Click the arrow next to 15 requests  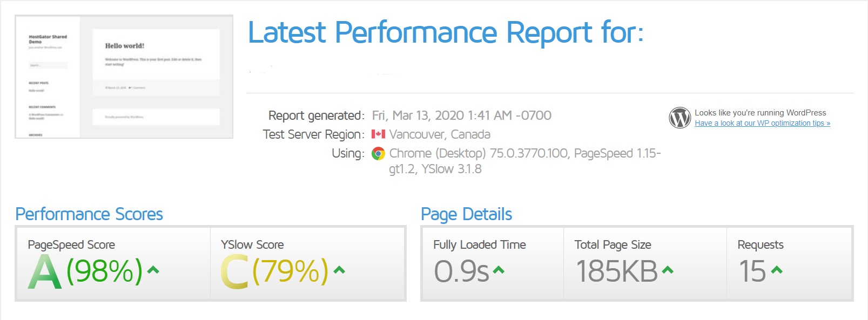point(777,270)
